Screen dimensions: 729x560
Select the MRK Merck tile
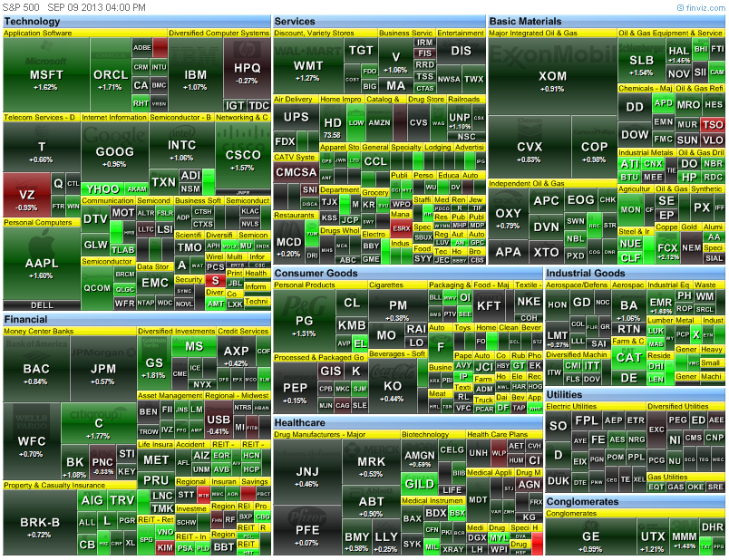pyautogui.click(x=371, y=462)
